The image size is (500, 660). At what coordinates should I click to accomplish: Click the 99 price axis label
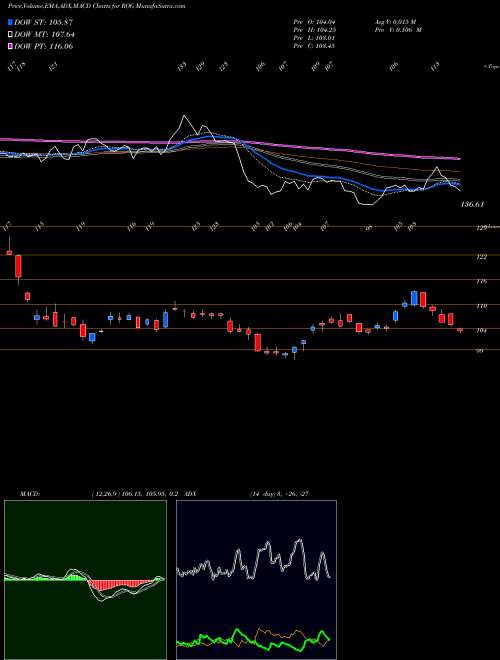pyautogui.click(x=479, y=350)
